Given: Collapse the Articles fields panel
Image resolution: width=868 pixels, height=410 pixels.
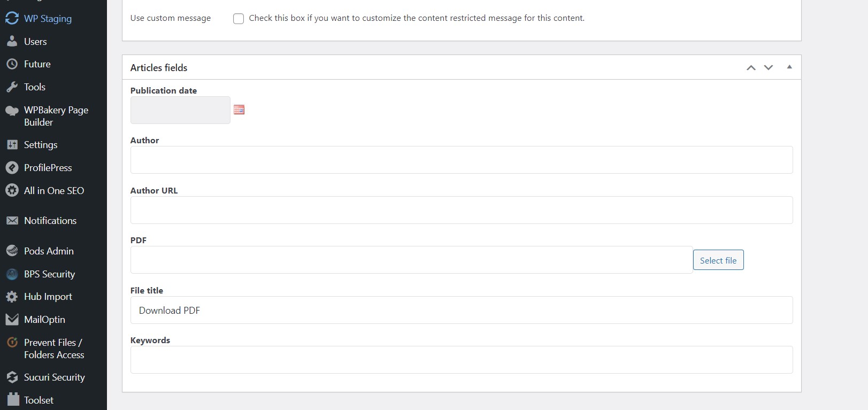Looking at the screenshot, I should pos(789,67).
